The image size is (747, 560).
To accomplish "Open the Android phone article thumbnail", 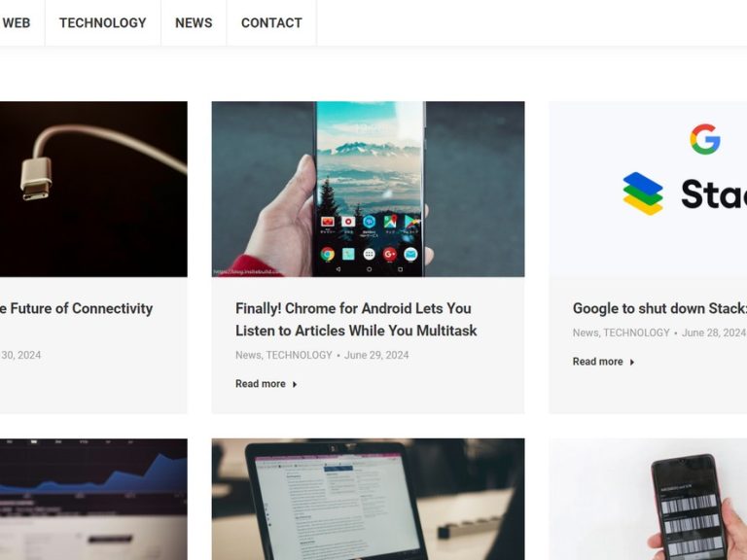I will pyautogui.click(x=369, y=189).
